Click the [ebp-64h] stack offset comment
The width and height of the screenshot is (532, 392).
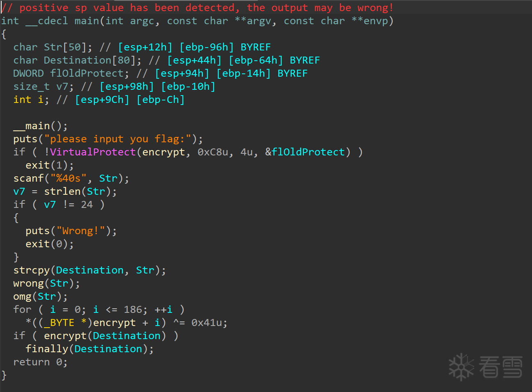click(256, 60)
